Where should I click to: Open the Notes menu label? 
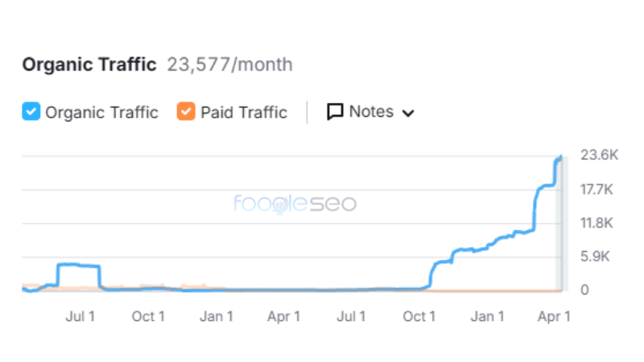click(371, 112)
